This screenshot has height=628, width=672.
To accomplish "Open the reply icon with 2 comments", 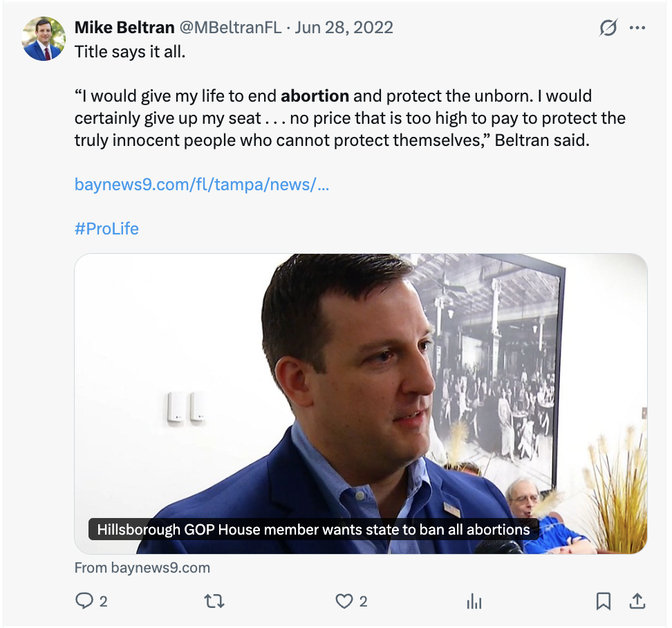I will pyautogui.click(x=84, y=600).
